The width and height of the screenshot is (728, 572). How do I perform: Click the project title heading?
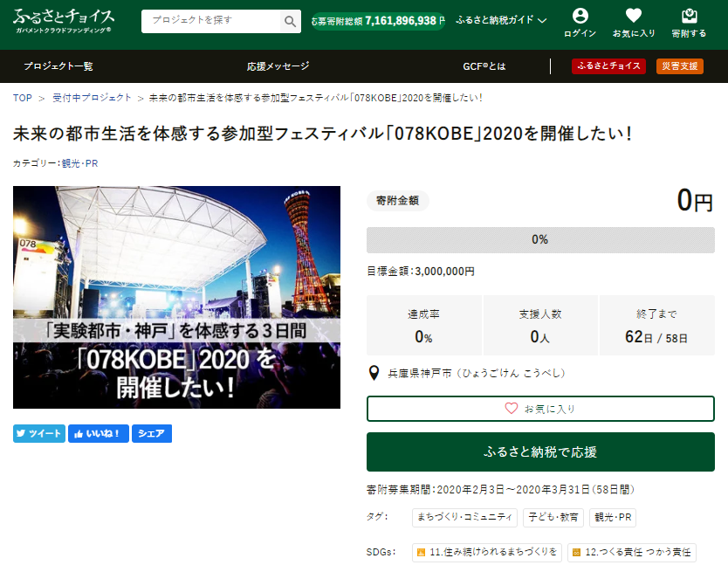click(x=323, y=134)
